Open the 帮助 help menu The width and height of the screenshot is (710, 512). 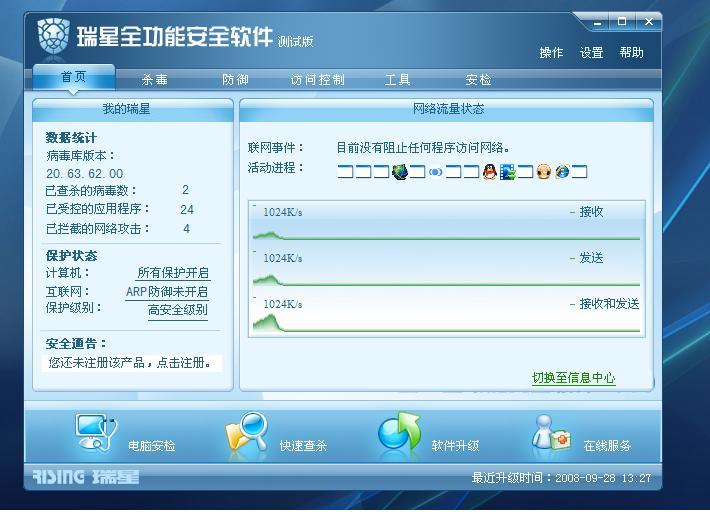631,53
